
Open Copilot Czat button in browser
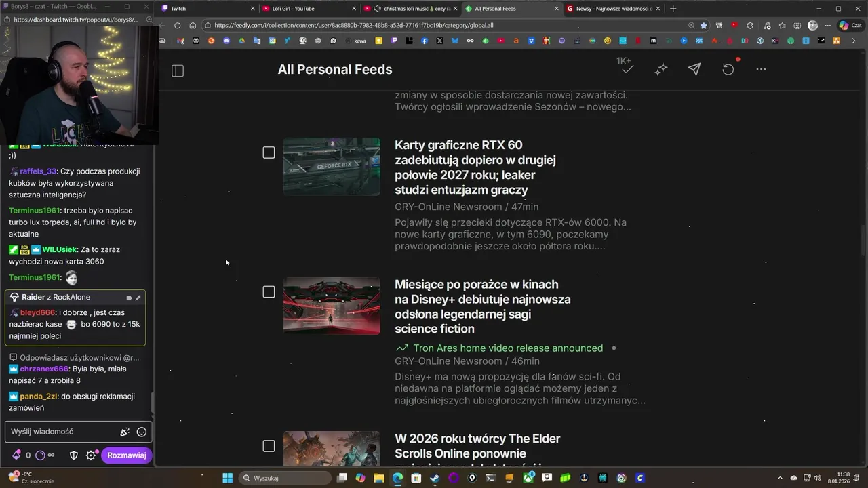point(852,26)
